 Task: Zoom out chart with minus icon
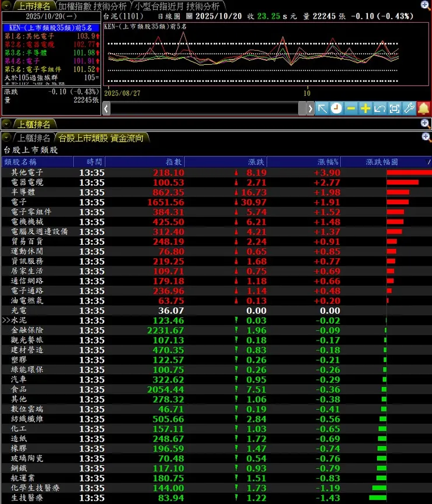tap(351, 109)
